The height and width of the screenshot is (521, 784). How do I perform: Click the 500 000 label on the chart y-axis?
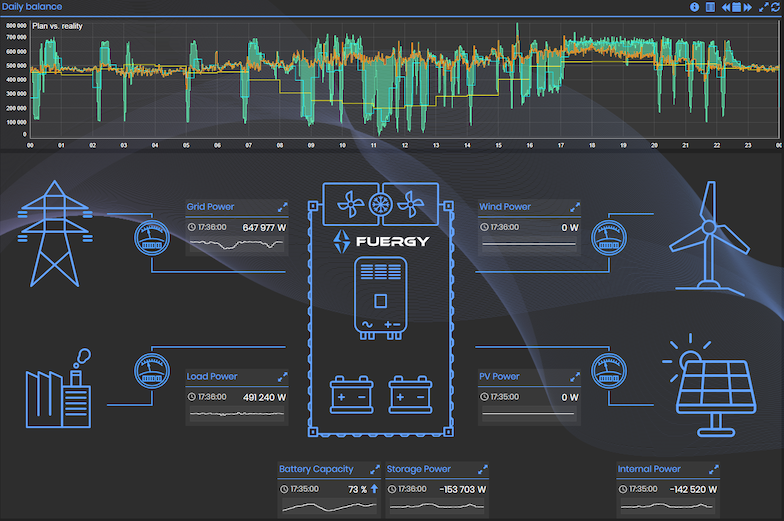coord(16,66)
